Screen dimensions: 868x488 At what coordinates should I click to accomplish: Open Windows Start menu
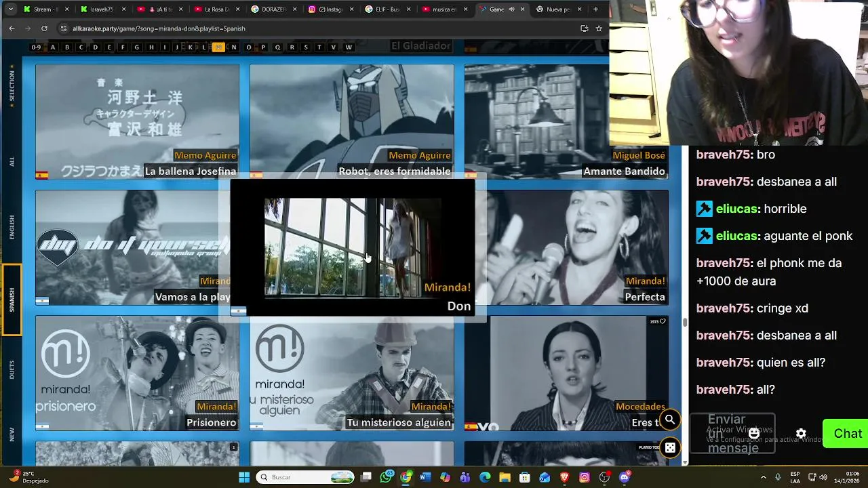tap(244, 477)
